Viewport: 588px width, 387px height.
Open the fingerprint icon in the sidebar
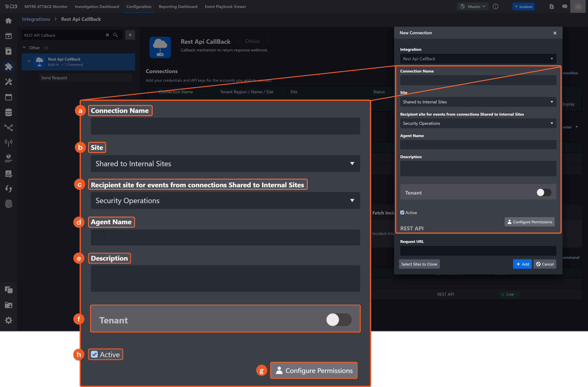coord(9,204)
